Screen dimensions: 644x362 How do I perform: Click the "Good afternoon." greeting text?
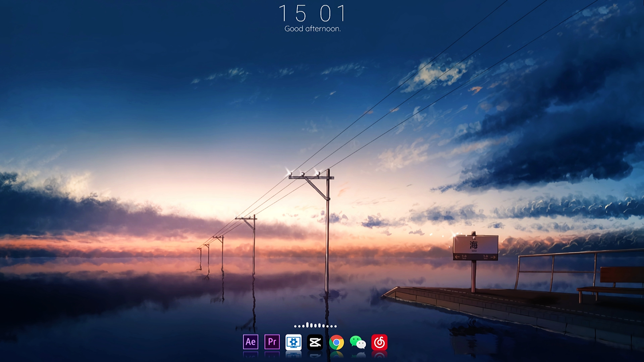tap(312, 29)
